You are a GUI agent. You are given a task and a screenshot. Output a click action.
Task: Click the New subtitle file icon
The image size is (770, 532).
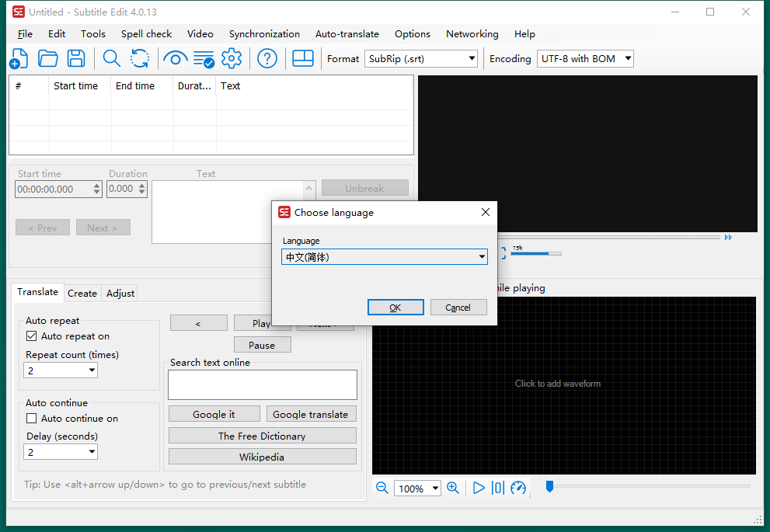point(19,58)
